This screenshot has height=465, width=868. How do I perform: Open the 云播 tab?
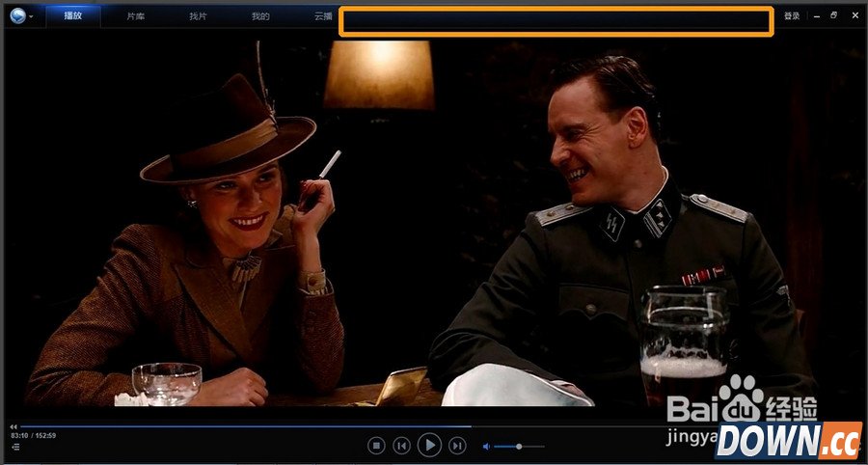click(323, 16)
